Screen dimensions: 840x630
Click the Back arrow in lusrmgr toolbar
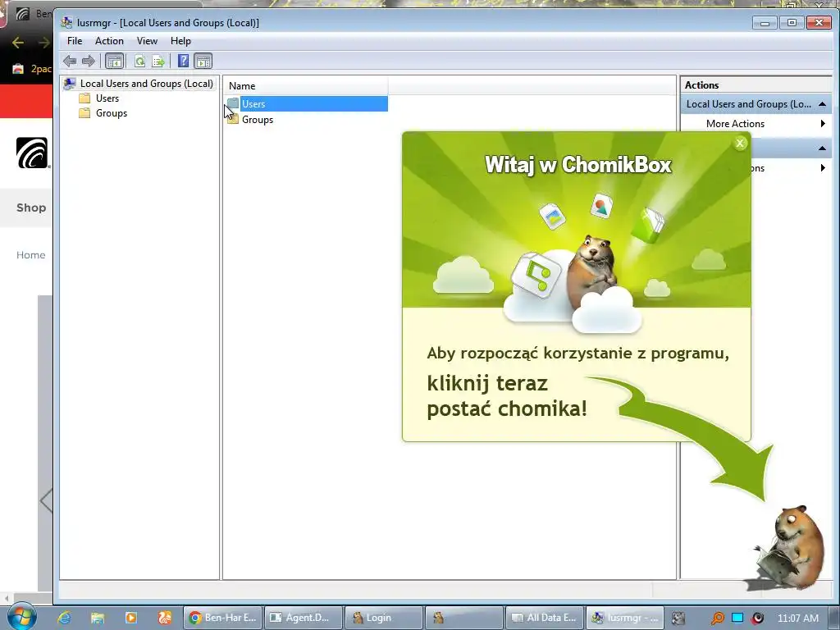(x=70, y=61)
